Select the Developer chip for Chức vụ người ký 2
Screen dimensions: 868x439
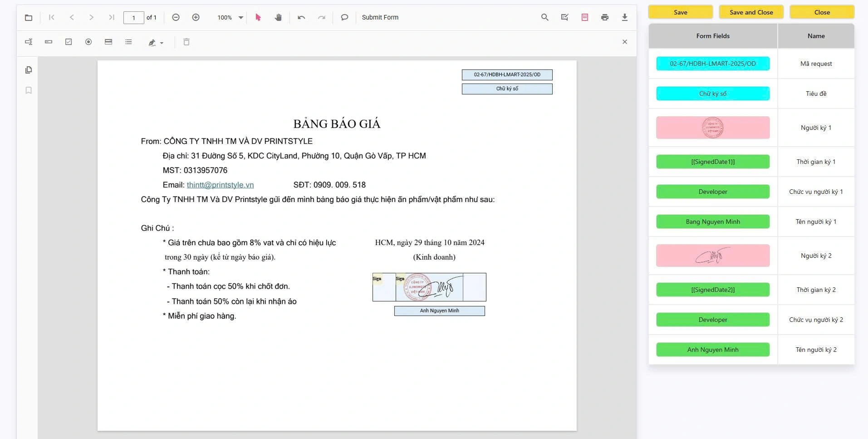713,320
